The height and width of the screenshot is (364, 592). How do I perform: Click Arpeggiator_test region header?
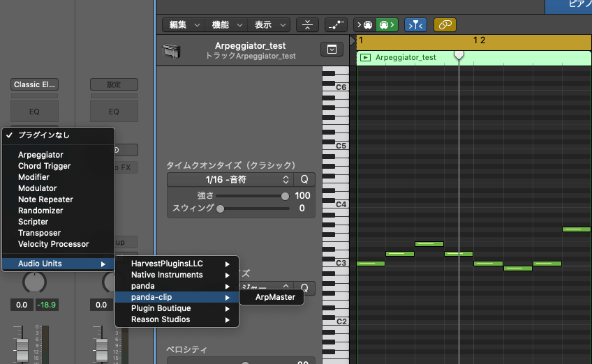point(474,58)
